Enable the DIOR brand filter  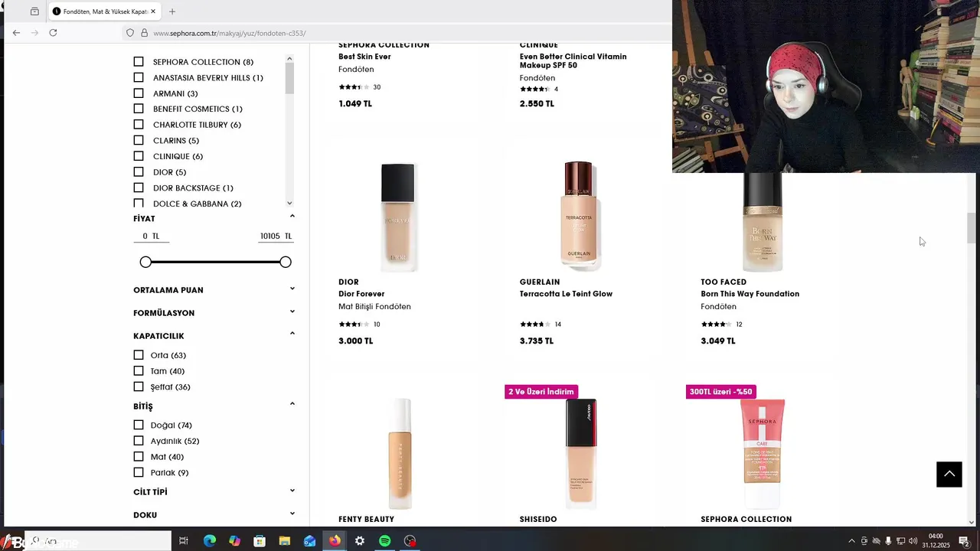[x=139, y=172]
